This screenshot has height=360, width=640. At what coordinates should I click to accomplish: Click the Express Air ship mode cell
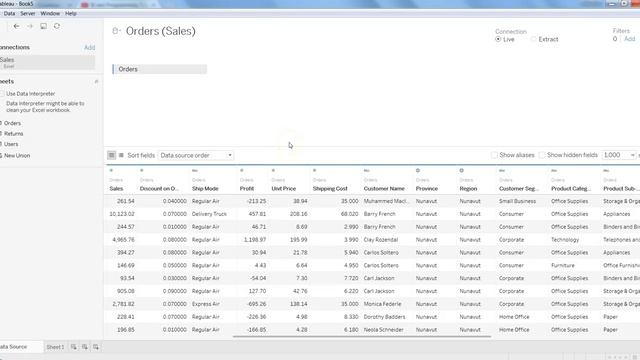[x=206, y=304]
